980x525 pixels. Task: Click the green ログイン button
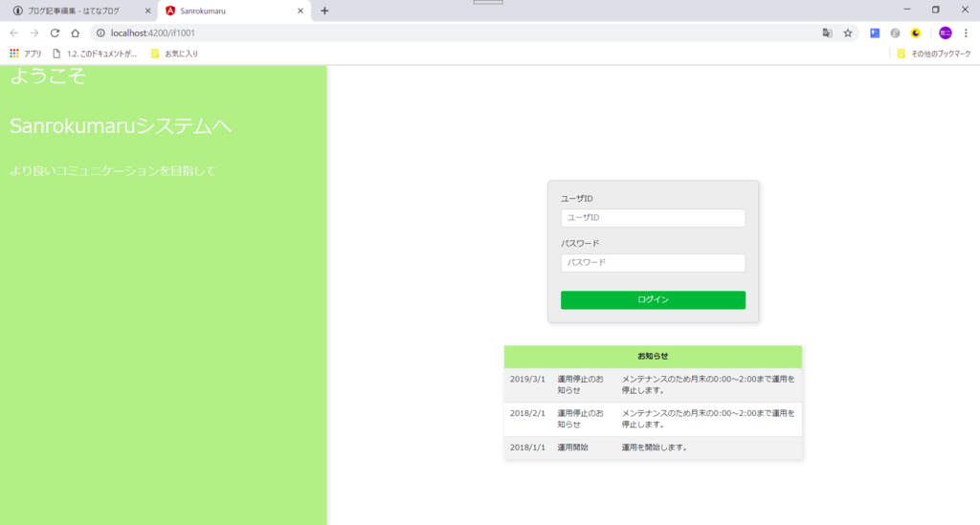point(653,299)
